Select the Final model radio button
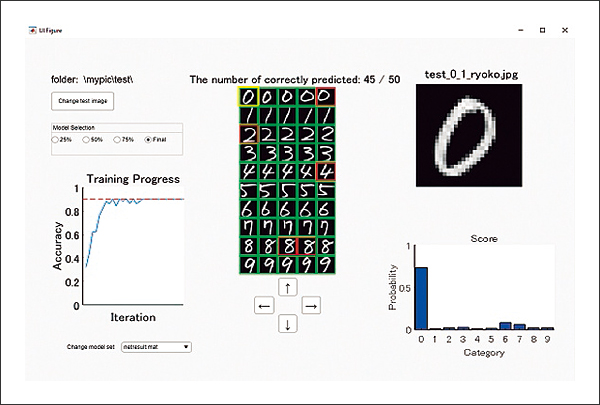This screenshot has width=600, height=405. (148, 140)
